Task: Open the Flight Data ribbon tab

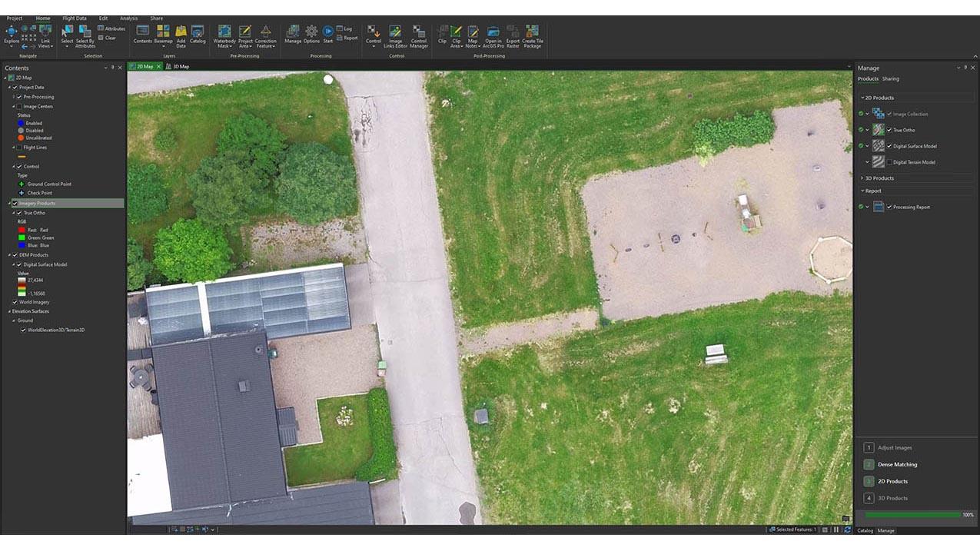Action: tap(75, 18)
